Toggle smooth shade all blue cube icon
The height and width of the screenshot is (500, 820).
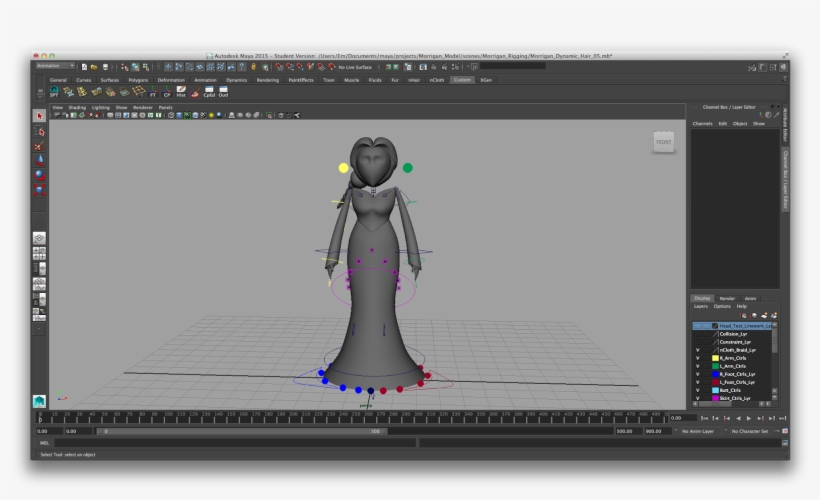179,115
